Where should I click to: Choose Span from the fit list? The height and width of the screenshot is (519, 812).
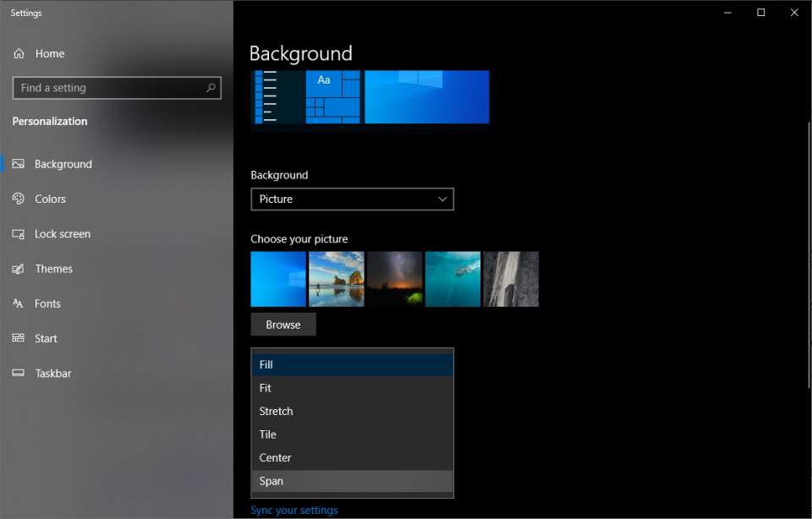click(352, 481)
